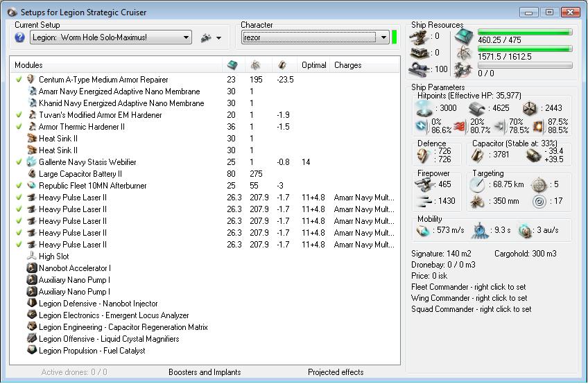
Task: Select Khanid Navy Energized Adaptive Nano Membrane row
Action: (x=205, y=103)
